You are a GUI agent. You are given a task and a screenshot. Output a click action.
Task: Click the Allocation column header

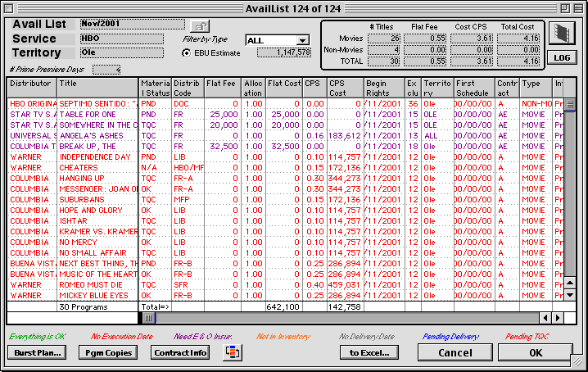click(x=253, y=88)
